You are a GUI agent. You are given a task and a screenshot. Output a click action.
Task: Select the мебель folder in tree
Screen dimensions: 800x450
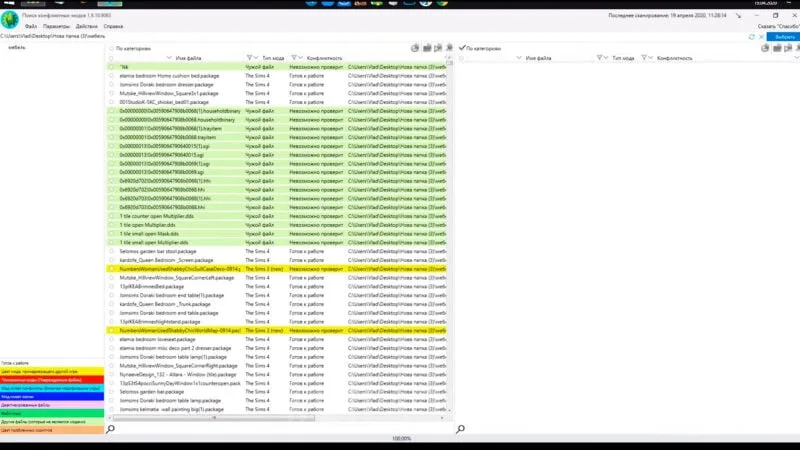click(17, 47)
